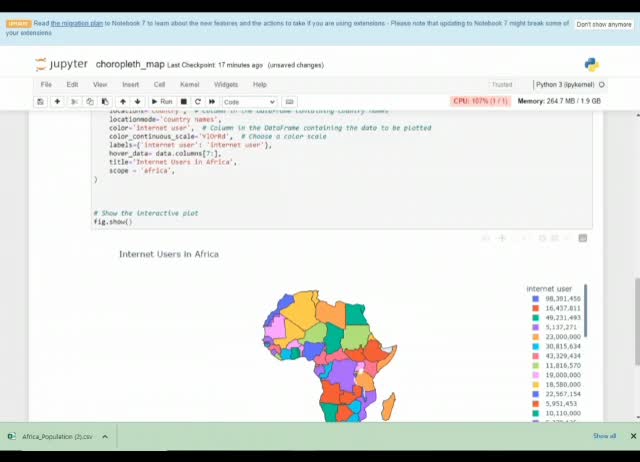Click the Jupyter logo
The width and height of the screenshot is (640, 462).
click(61, 64)
